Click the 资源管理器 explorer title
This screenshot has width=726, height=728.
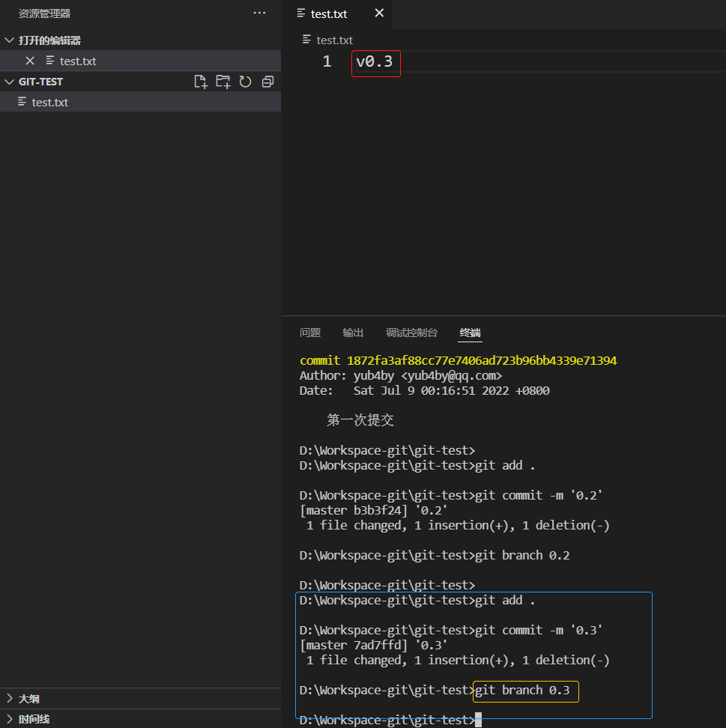45,13
